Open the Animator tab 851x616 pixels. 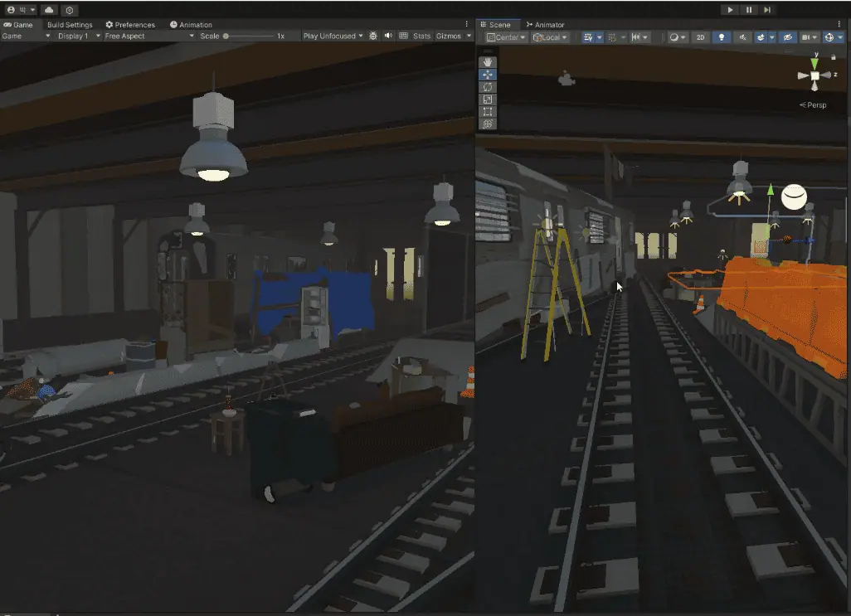pos(546,25)
